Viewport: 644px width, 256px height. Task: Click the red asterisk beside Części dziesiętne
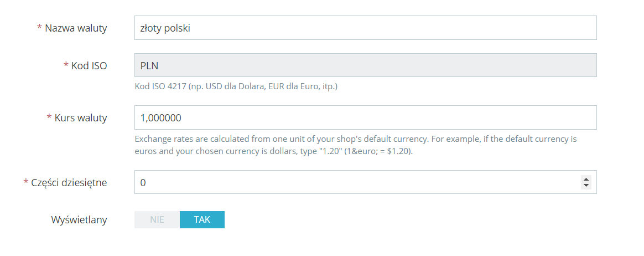pos(25,183)
